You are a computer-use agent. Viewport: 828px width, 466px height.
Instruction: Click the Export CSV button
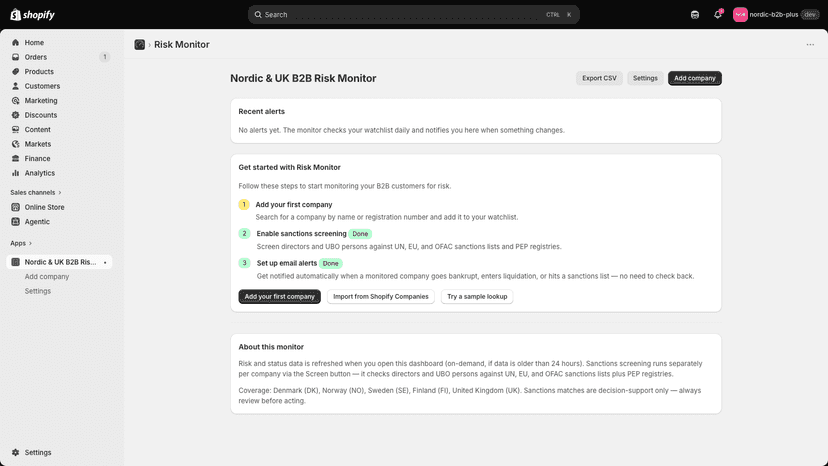599,78
